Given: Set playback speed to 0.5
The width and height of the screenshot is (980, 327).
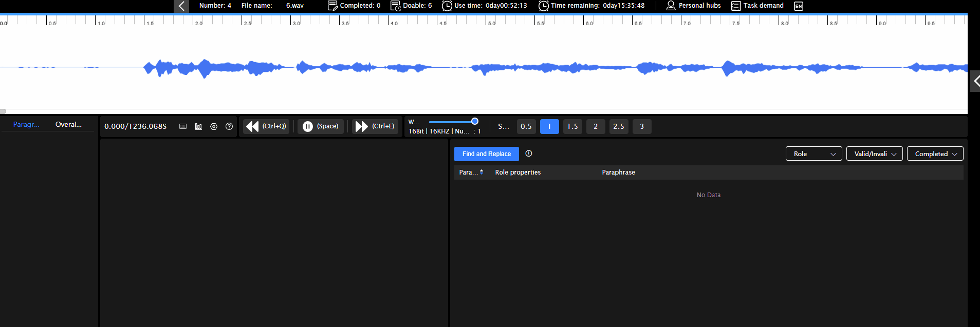Looking at the screenshot, I should click(526, 126).
